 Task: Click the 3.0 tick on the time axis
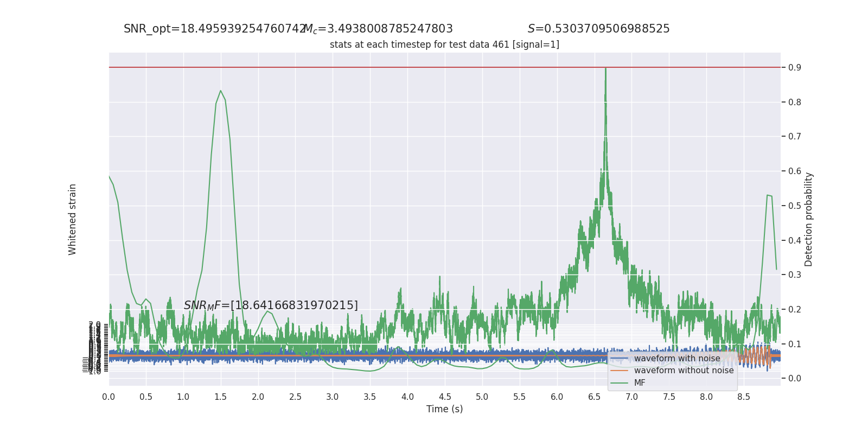click(333, 397)
